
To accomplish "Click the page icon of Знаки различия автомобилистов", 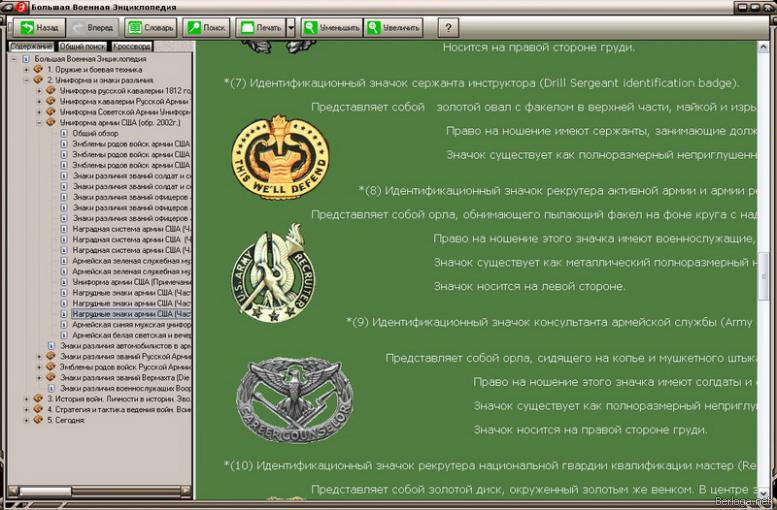I will pos(51,345).
